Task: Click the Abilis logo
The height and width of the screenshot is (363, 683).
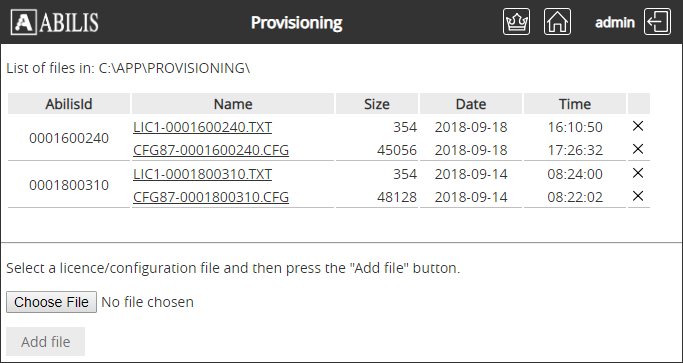Action: 55,22
